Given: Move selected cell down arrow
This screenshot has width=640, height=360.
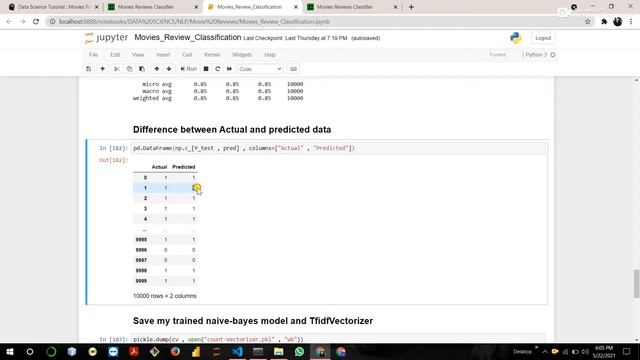Looking at the screenshot, I should [x=169, y=69].
